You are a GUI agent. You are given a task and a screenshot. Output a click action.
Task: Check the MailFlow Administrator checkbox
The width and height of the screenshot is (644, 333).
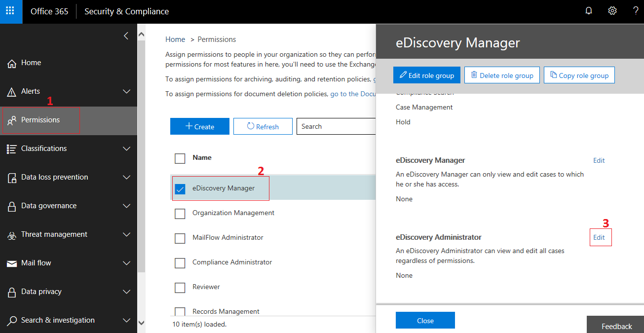[180, 238]
